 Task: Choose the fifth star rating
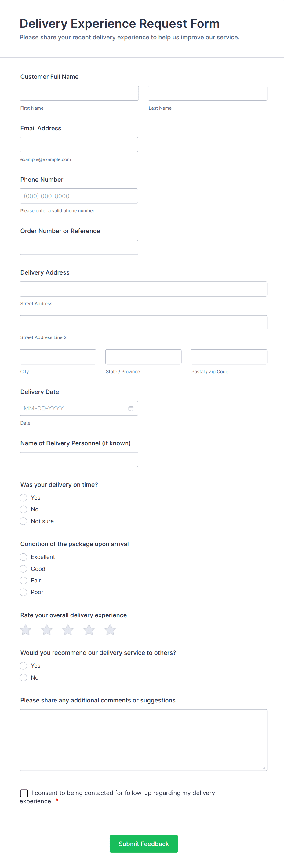coord(110,629)
